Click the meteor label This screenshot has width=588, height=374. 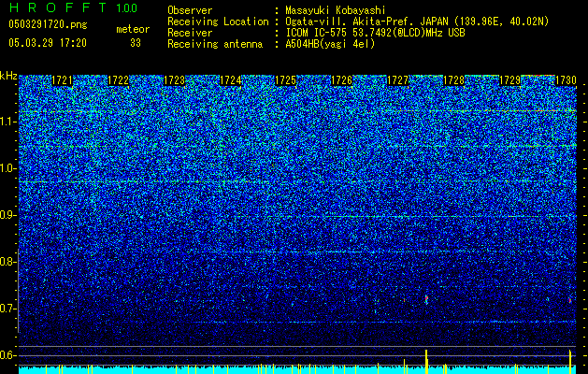point(133,29)
